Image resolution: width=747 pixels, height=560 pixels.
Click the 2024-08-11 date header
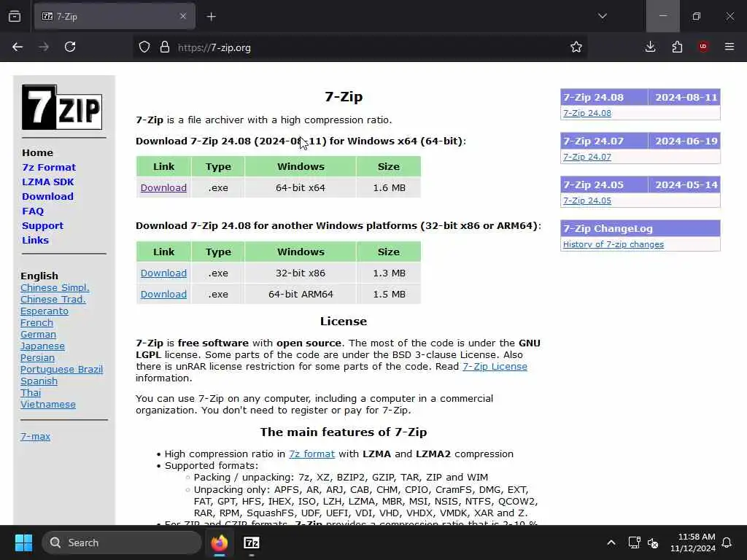coord(686,97)
